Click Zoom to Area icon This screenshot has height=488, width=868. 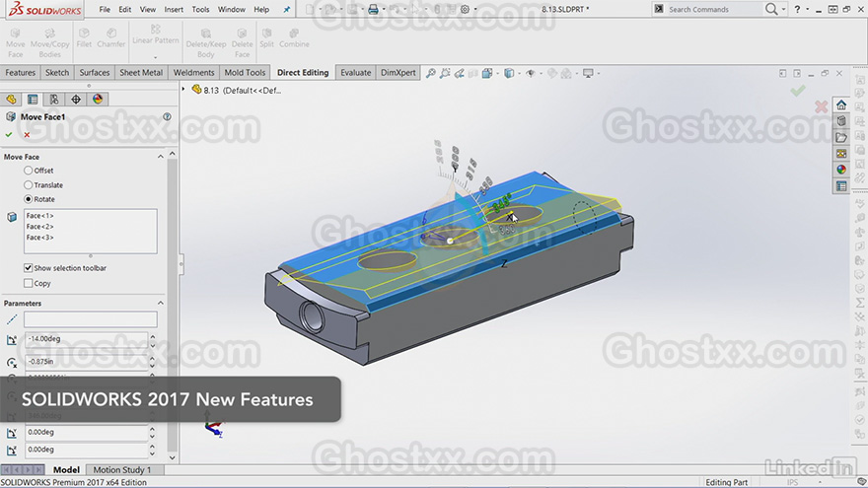(445, 73)
